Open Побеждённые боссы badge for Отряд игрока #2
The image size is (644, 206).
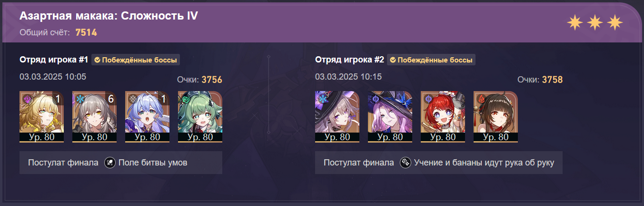[x=431, y=60]
